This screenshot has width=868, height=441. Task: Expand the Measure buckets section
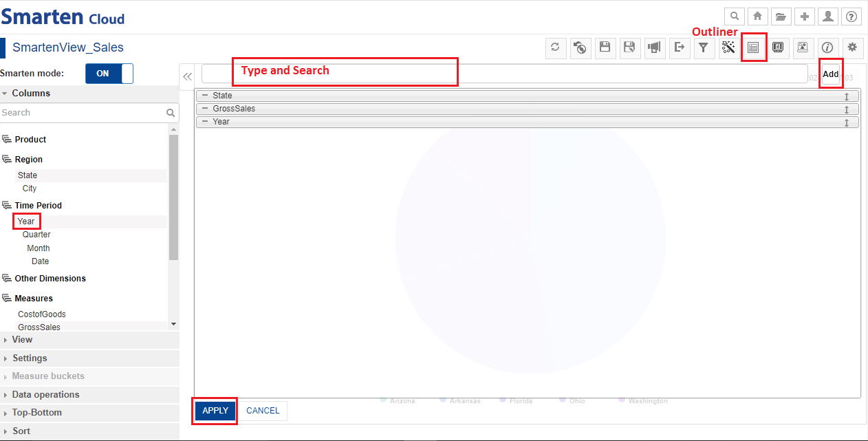pos(89,376)
